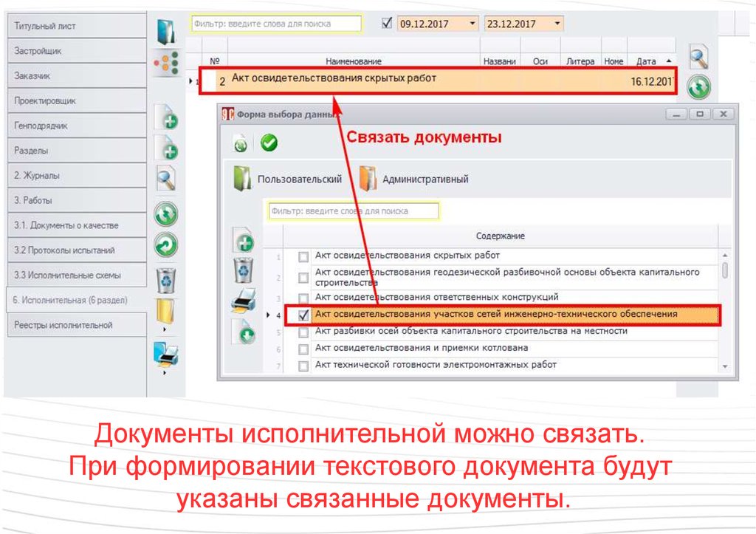
Task: Check the Акт разбивки осей объекта checkbox
Action: 303,332
